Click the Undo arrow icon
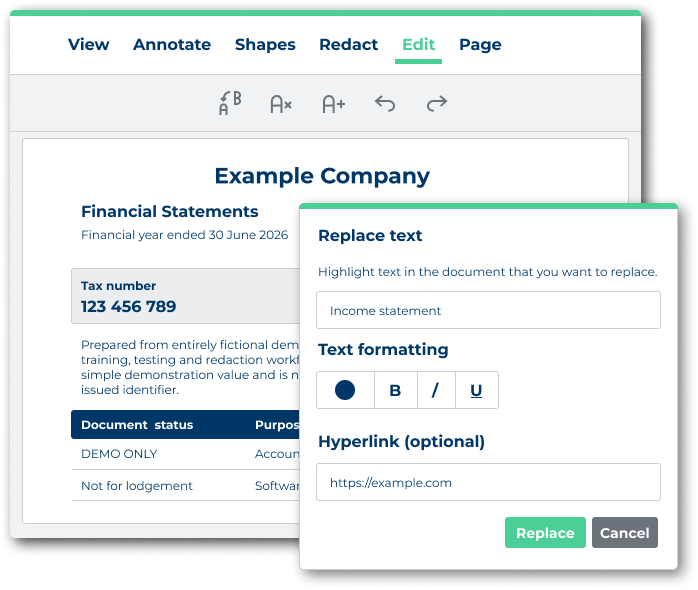This screenshot has width=698, height=590. pyautogui.click(x=385, y=104)
